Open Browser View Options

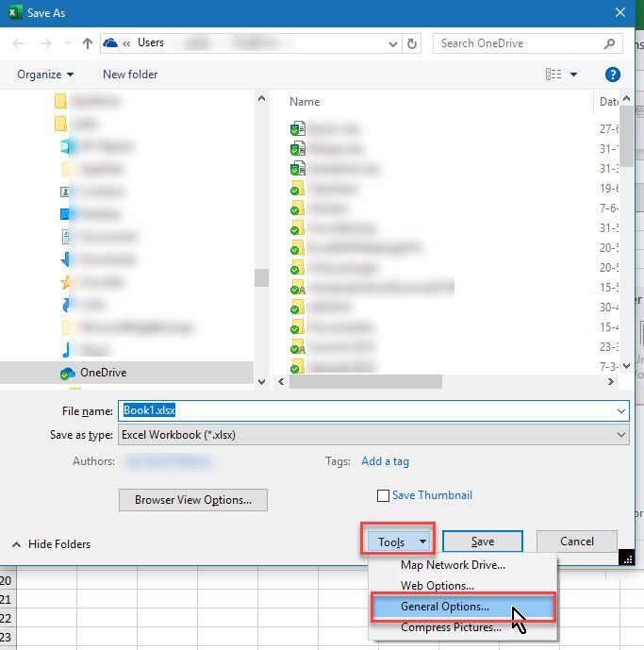193,500
